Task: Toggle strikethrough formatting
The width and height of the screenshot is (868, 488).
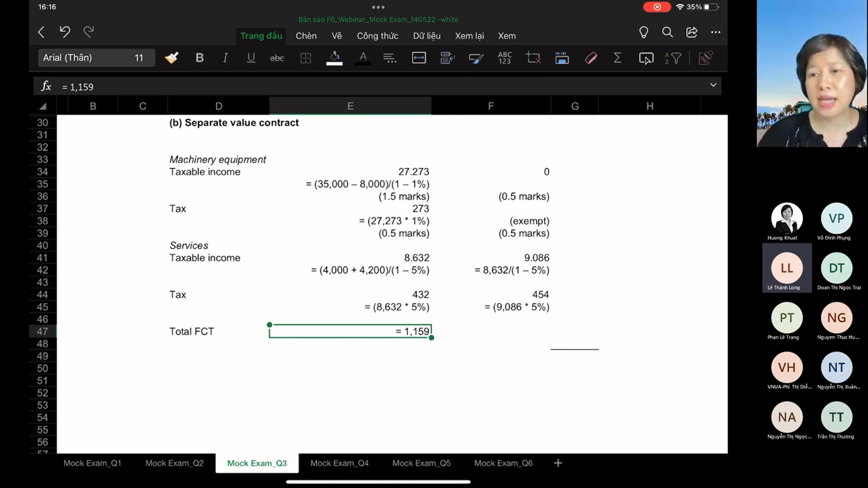Action: (277, 58)
